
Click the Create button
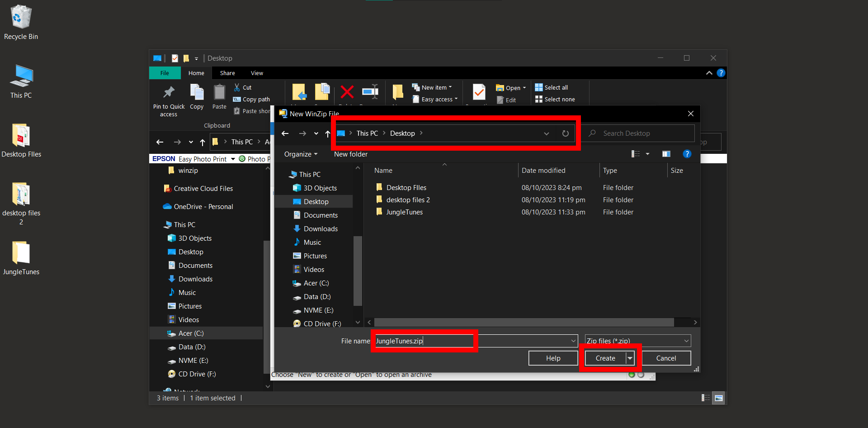point(604,358)
